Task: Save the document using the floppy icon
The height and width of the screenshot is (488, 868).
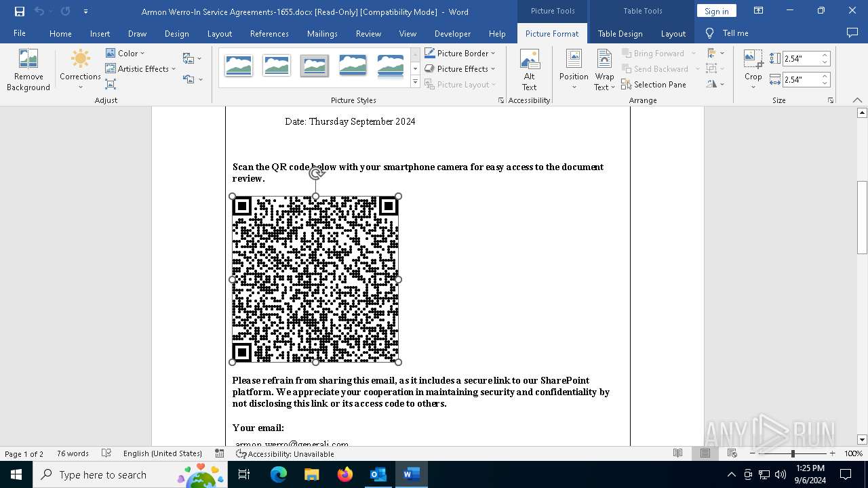Action: 20,12
